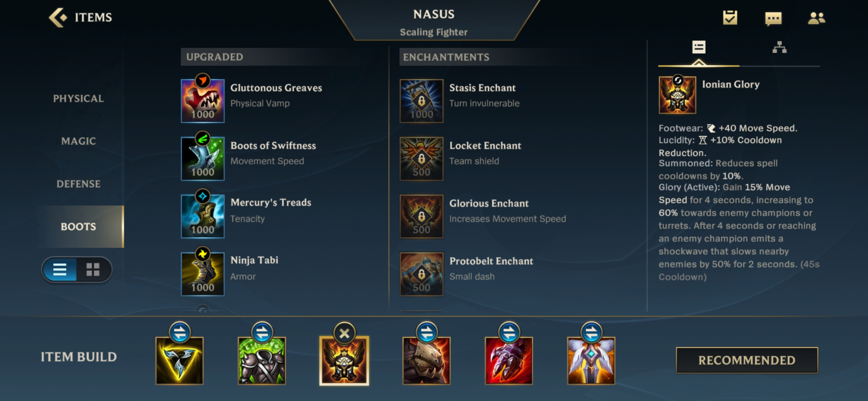Open the Physical items category

(78, 98)
